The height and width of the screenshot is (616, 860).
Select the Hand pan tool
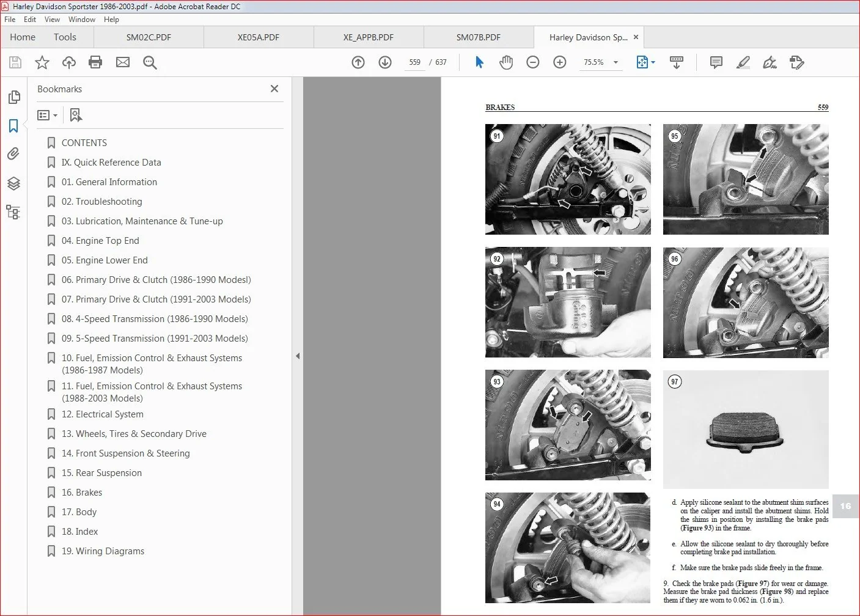point(506,62)
